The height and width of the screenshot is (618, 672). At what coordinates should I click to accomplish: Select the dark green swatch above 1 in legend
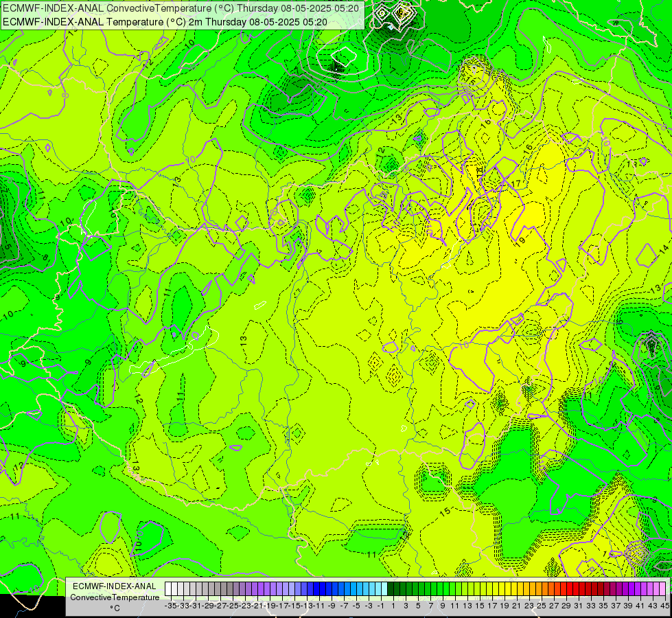391,589
